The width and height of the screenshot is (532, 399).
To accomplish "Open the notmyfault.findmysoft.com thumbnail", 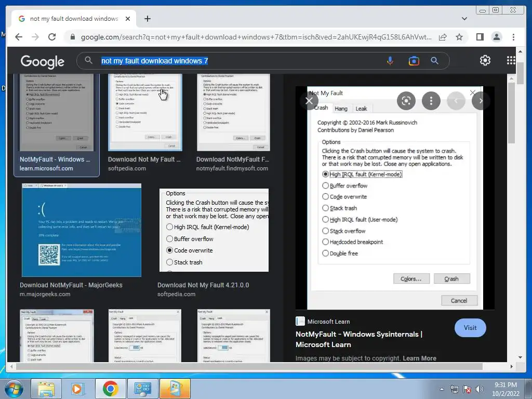I will [x=233, y=112].
